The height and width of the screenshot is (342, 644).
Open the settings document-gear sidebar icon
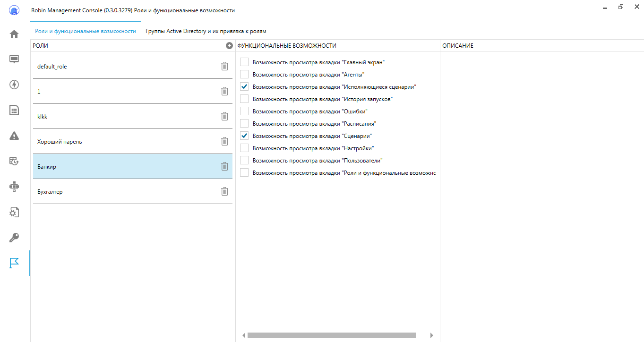coord(14,212)
